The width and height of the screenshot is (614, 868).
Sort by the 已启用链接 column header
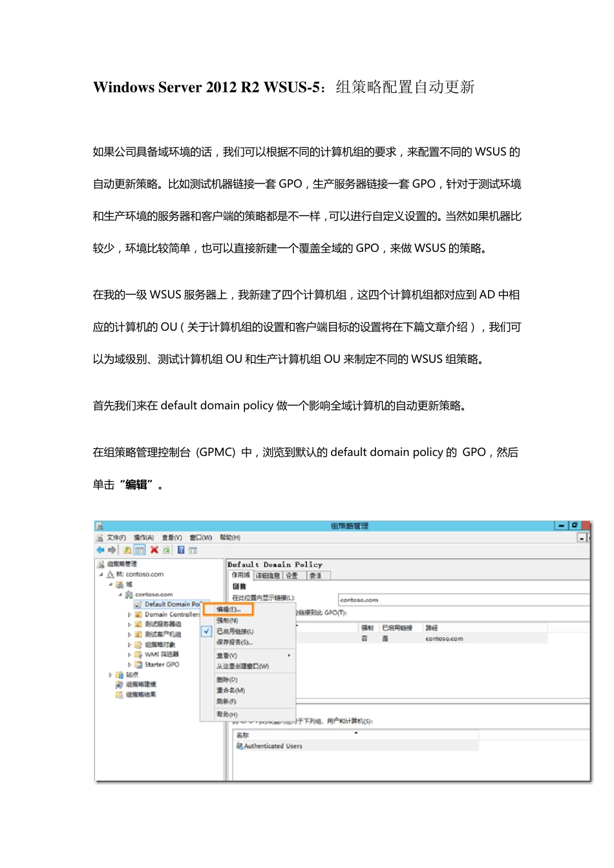point(401,628)
